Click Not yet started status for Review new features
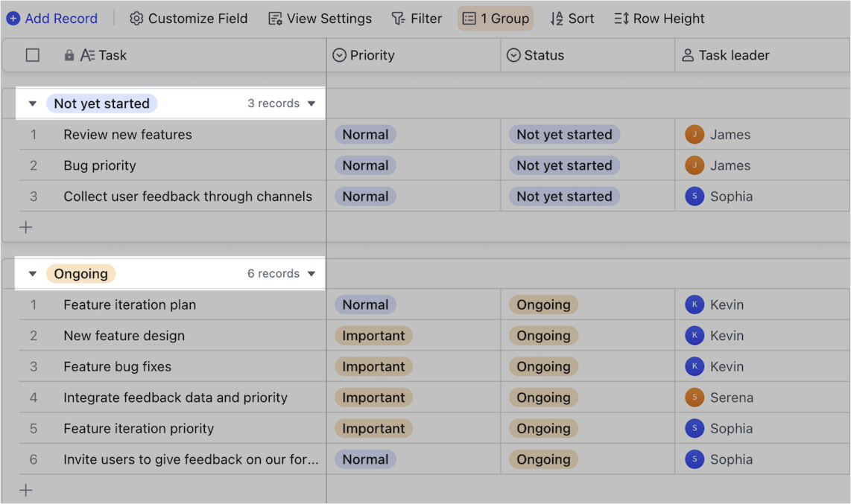The image size is (851, 504). (x=564, y=135)
